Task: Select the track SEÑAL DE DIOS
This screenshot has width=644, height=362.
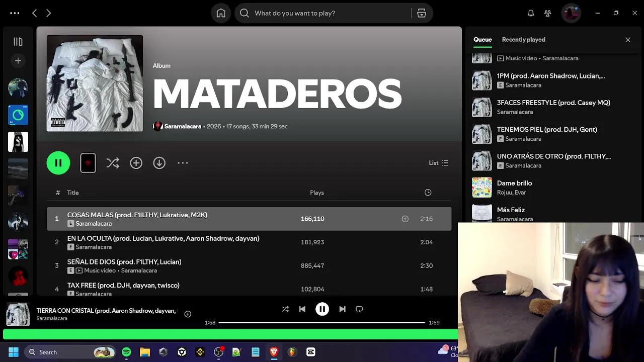Action: coord(249,265)
